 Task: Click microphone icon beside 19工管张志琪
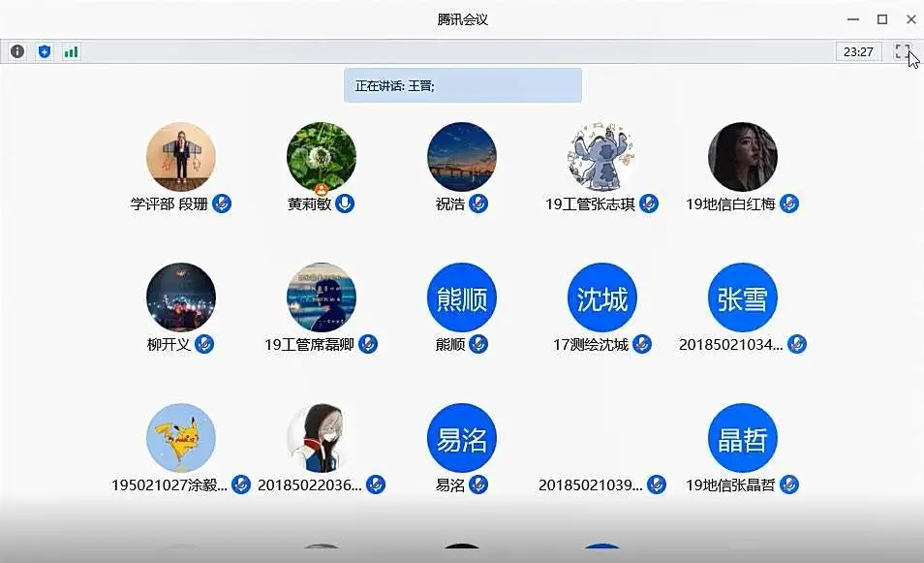point(649,203)
